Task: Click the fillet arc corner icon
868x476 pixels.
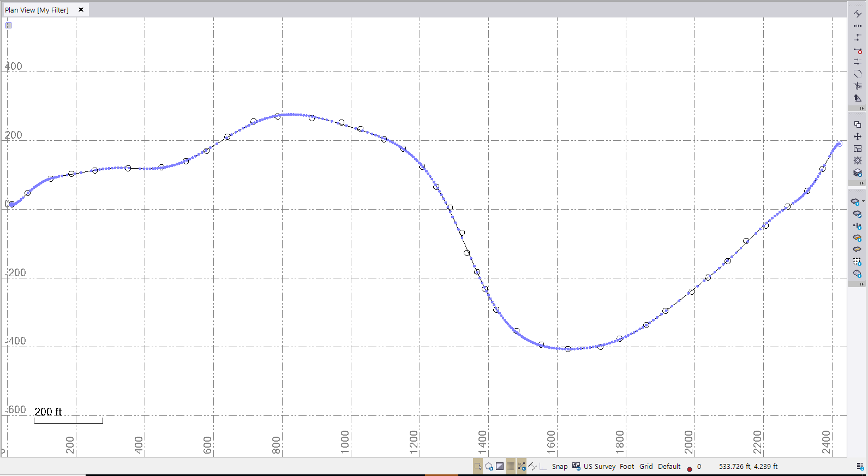Action: (858, 74)
